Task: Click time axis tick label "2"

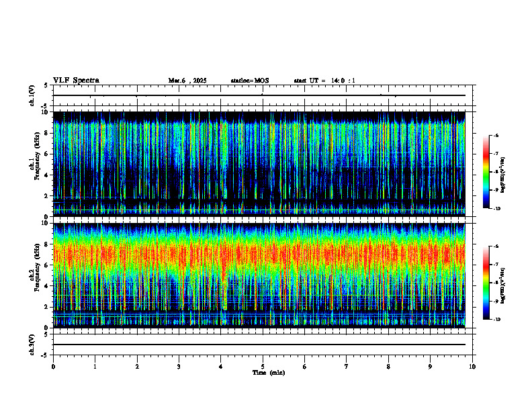Action: click(137, 367)
